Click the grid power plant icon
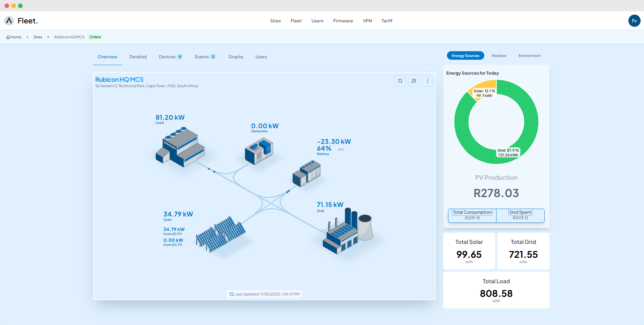The width and height of the screenshot is (644, 325). (x=347, y=231)
